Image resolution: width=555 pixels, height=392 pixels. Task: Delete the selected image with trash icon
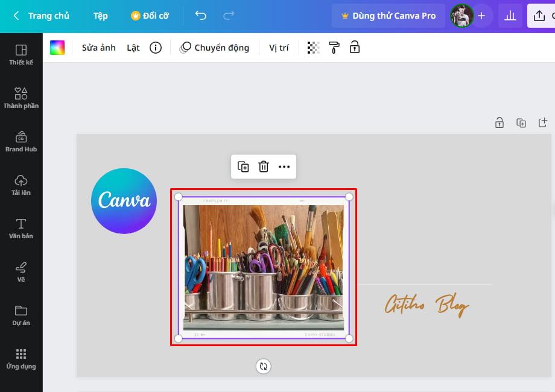[264, 167]
